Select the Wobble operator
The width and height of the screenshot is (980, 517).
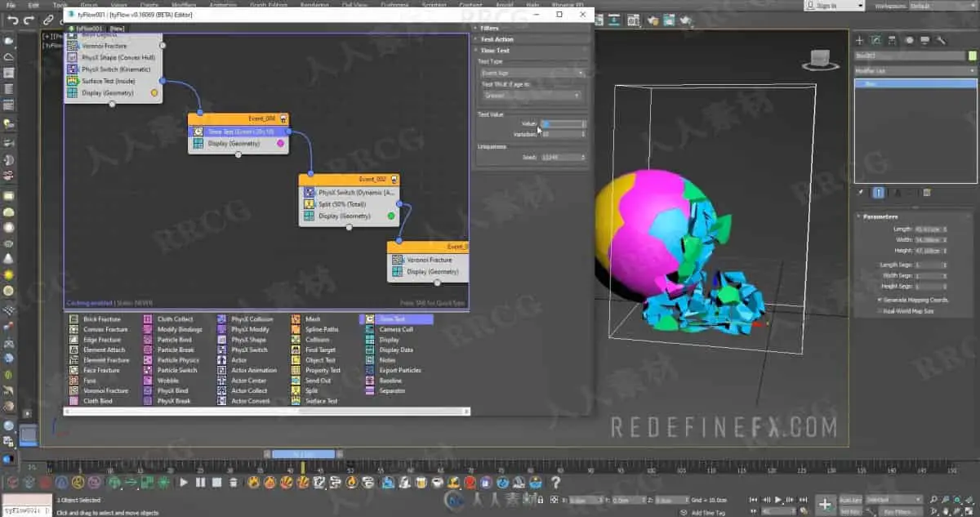(162, 381)
